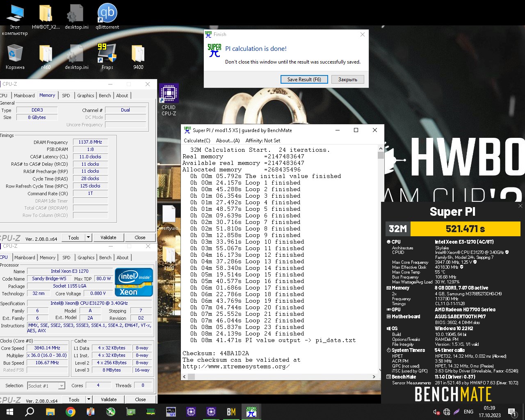Launch the Fraps desktop shortcut
This screenshot has height=420, width=525.
[x=107, y=57]
